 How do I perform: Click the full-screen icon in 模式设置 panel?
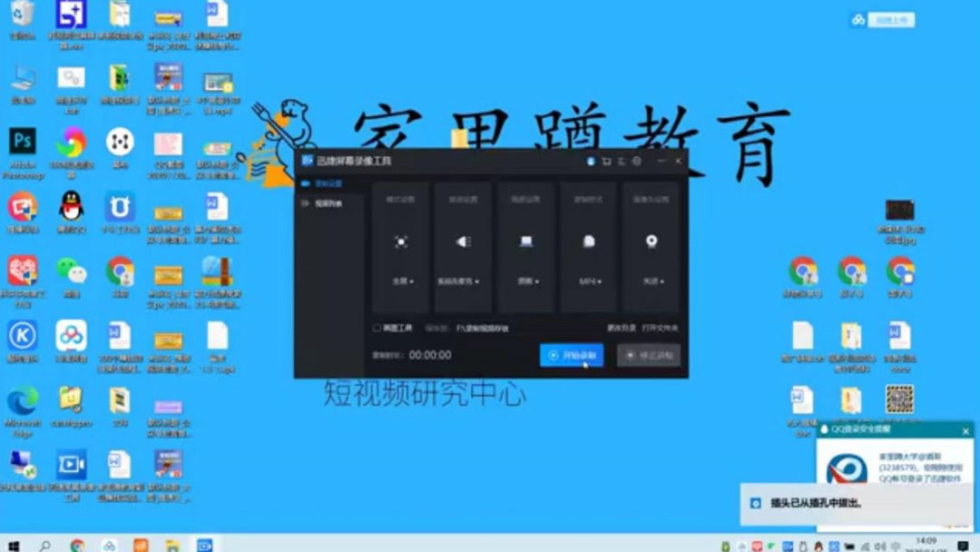click(399, 241)
